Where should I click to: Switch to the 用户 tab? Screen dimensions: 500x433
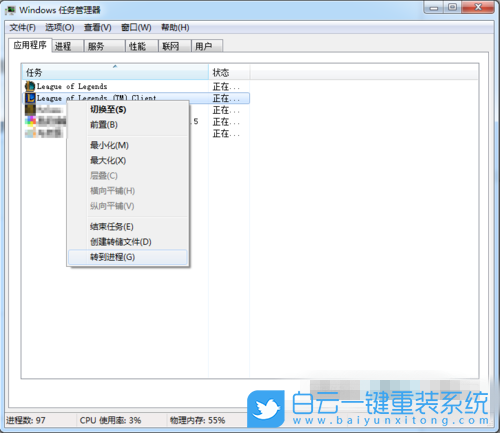point(207,46)
